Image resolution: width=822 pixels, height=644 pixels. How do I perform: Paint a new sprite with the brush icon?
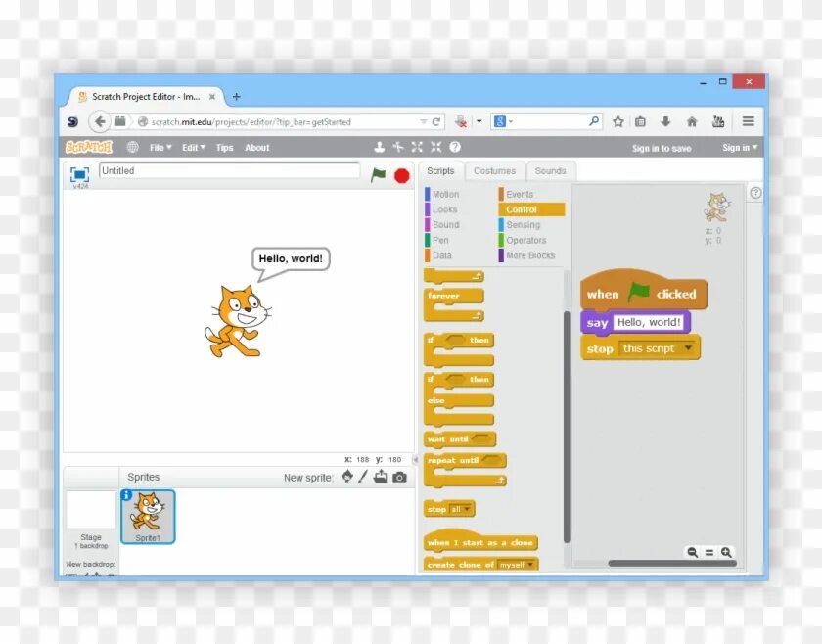tap(363, 477)
